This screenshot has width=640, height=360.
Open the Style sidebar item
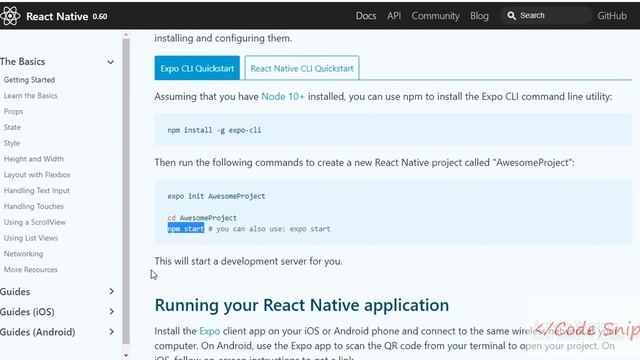pyautogui.click(x=12, y=143)
